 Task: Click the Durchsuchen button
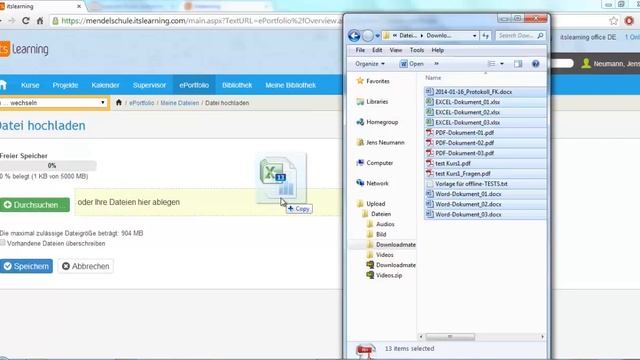[x=35, y=205]
